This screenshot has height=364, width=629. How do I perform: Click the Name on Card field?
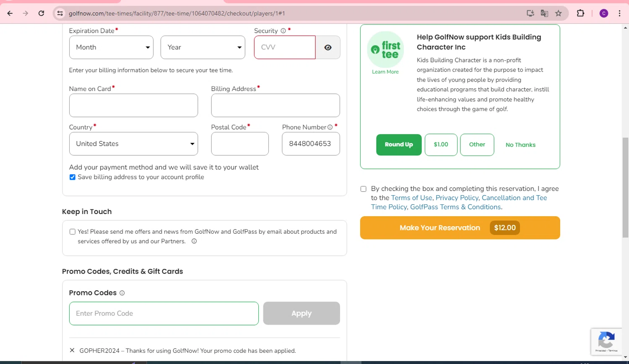[133, 105]
